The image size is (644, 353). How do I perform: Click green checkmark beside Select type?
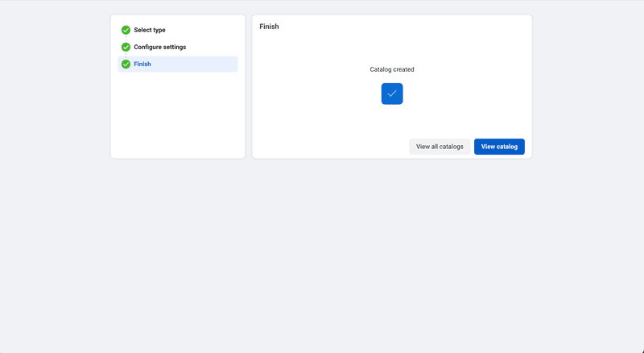click(126, 30)
